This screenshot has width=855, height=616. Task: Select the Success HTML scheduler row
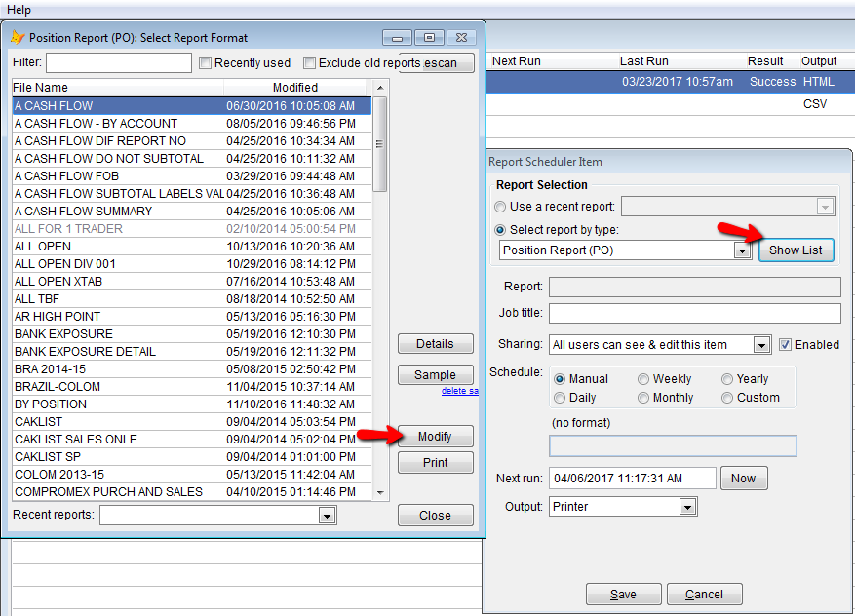click(670, 82)
